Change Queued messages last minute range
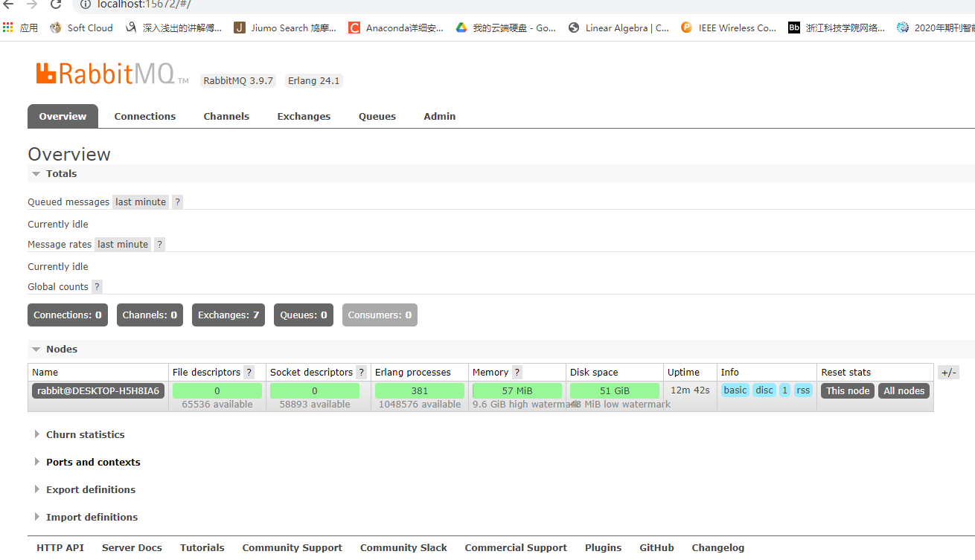 click(141, 202)
